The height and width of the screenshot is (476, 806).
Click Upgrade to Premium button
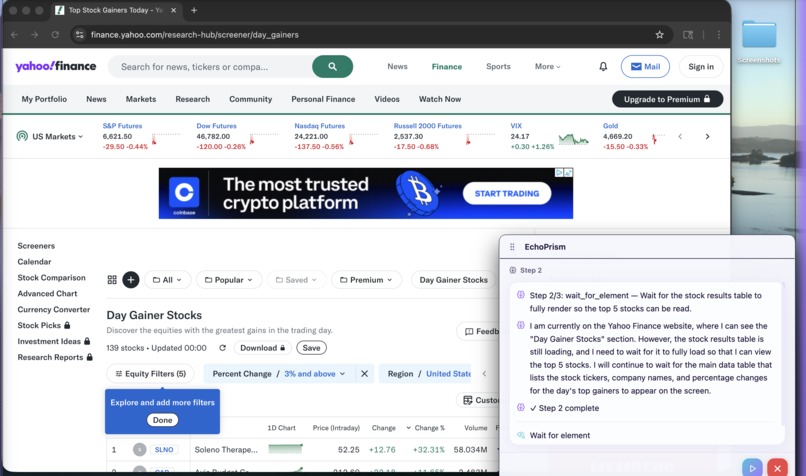667,99
